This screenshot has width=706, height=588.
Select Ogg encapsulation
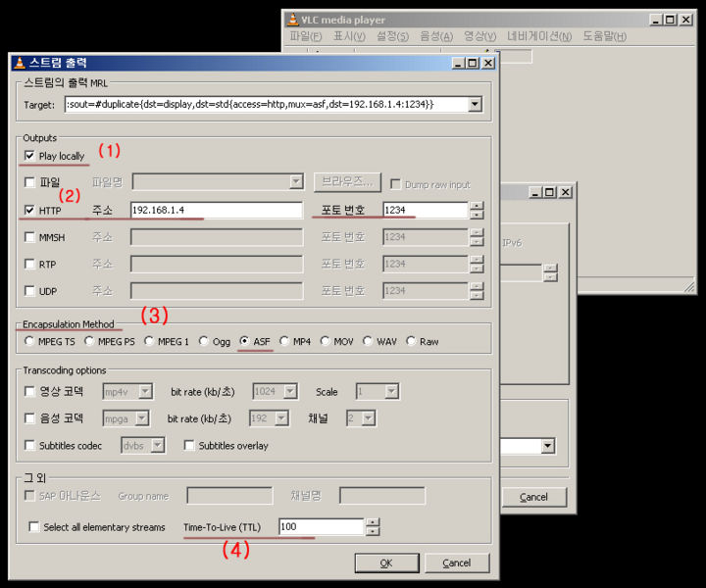pos(204,341)
